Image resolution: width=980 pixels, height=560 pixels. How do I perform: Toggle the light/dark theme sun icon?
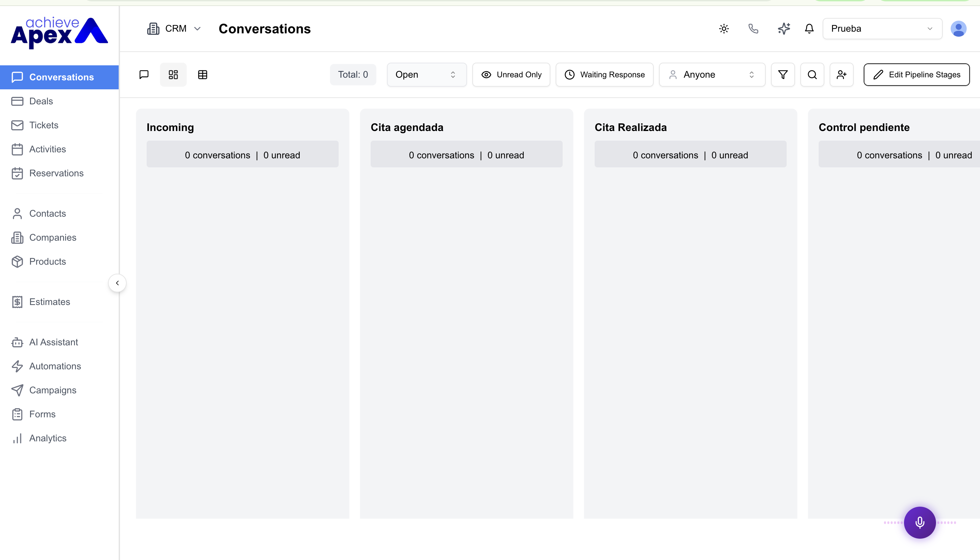pyautogui.click(x=724, y=29)
